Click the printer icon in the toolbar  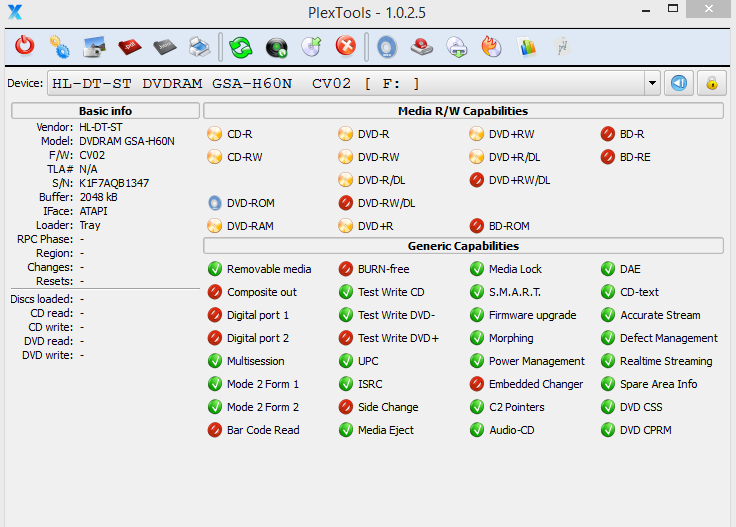pyautogui.click(x=199, y=46)
